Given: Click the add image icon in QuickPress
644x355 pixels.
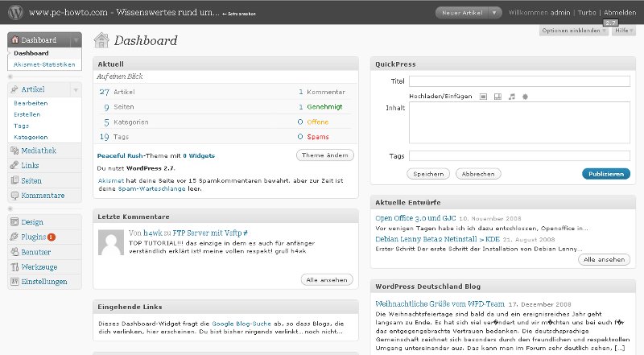Looking at the screenshot, I should pos(484,97).
